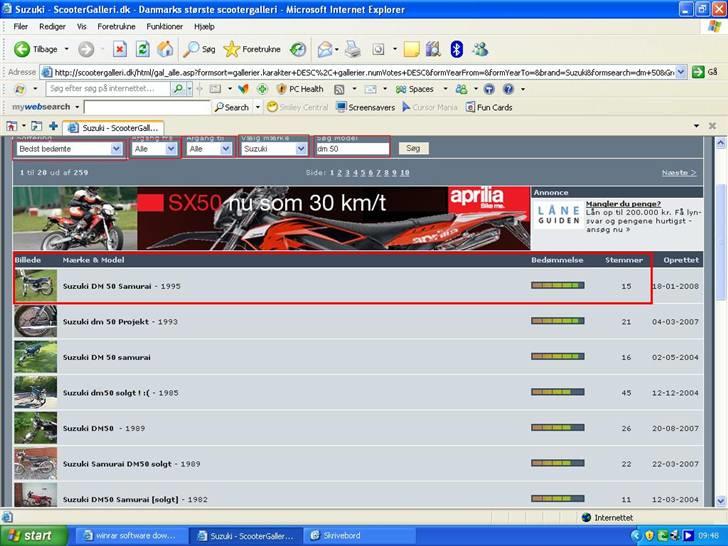The width and height of the screenshot is (728, 546).
Task: Click the Bluetooth icon in the toolbar
Action: [456, 49]
